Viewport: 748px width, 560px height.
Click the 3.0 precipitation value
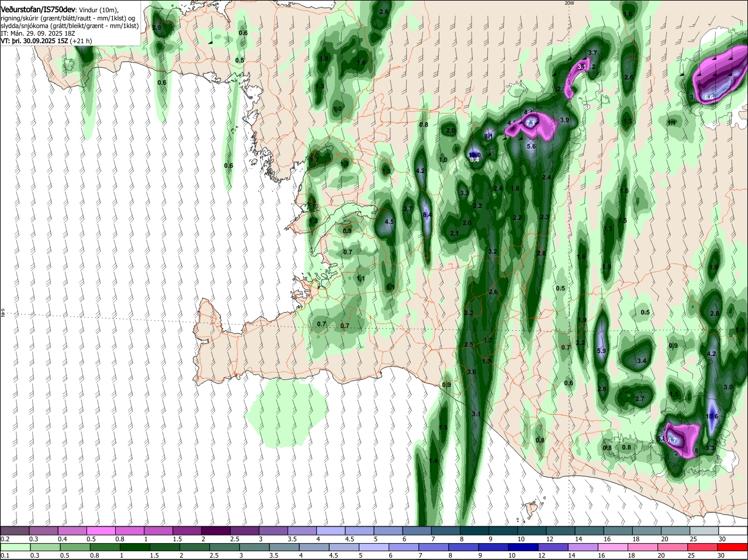(x=728, y=387)
